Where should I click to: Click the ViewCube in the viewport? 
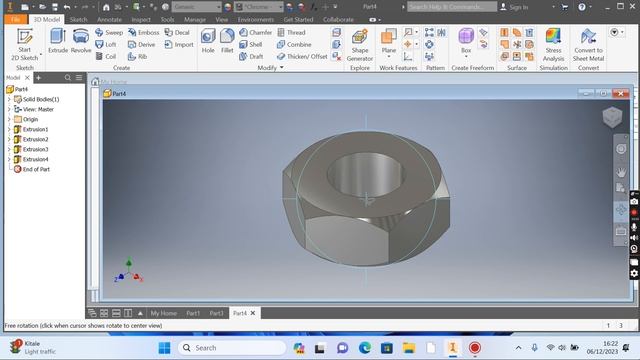pyautogui.click(x=612, y=117)
